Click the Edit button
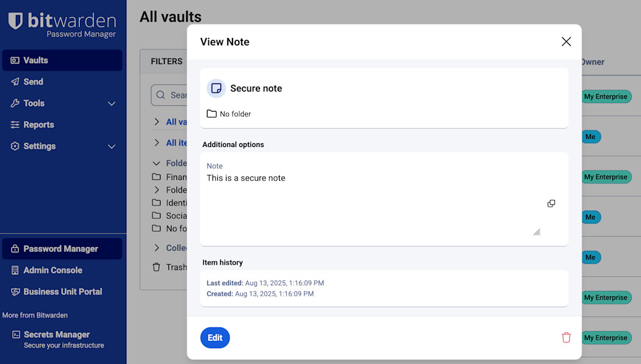 (x=215, y=338)
